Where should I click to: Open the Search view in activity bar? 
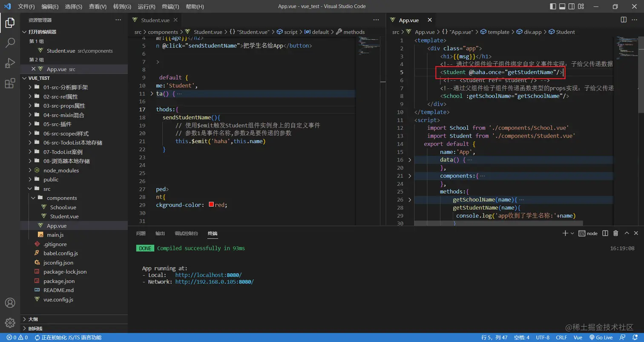[x=10, y=43]
